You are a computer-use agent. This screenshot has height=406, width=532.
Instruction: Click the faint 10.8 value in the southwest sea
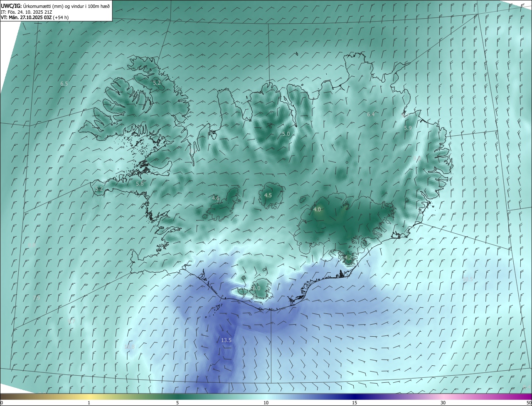click(129, 347)
